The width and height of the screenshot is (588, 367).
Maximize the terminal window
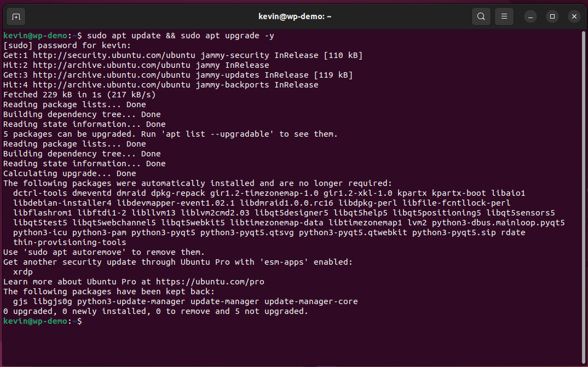pyautogui.click(x=552, y=16)
